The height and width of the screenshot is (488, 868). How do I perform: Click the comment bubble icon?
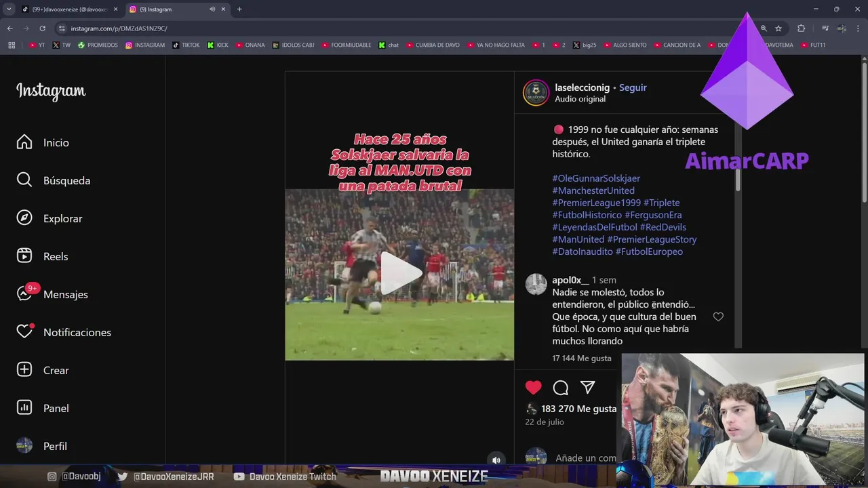click(x=561, y=387)
